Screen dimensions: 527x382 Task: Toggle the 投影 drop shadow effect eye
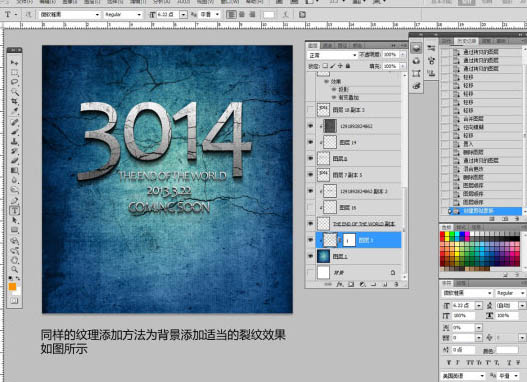pos(334,89)
